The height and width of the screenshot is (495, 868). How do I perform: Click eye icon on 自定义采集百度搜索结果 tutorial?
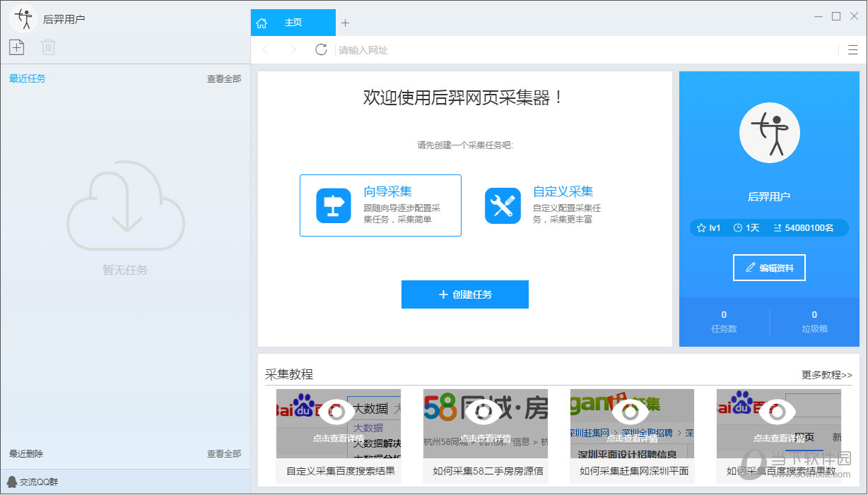[x=337, y=412]
